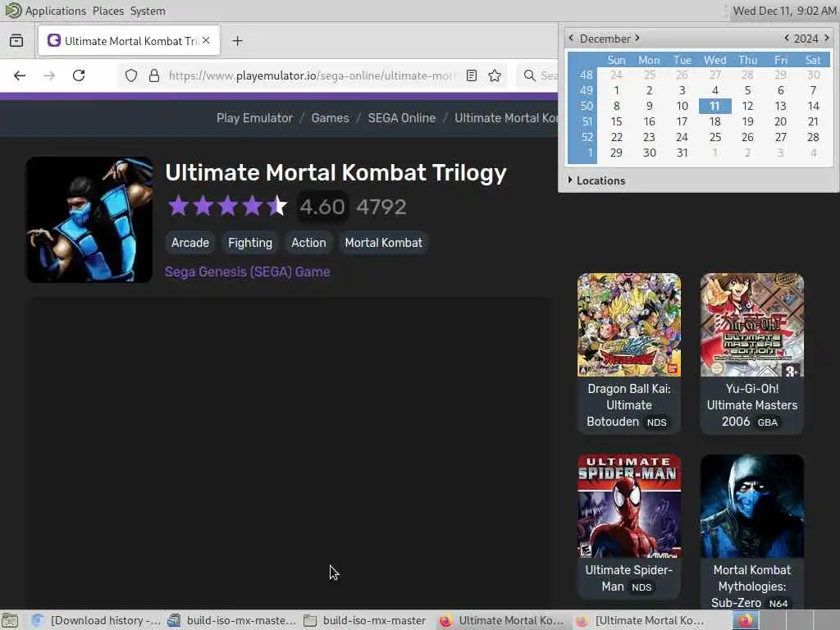This screenshot has height=630, width=840.
Task: Select December 1 in the calendar
Action: 617,90
